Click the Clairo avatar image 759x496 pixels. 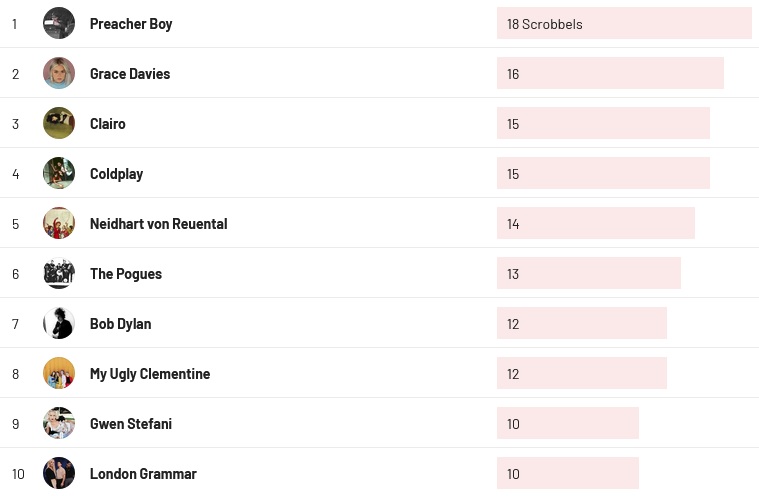tap(59, 123)
